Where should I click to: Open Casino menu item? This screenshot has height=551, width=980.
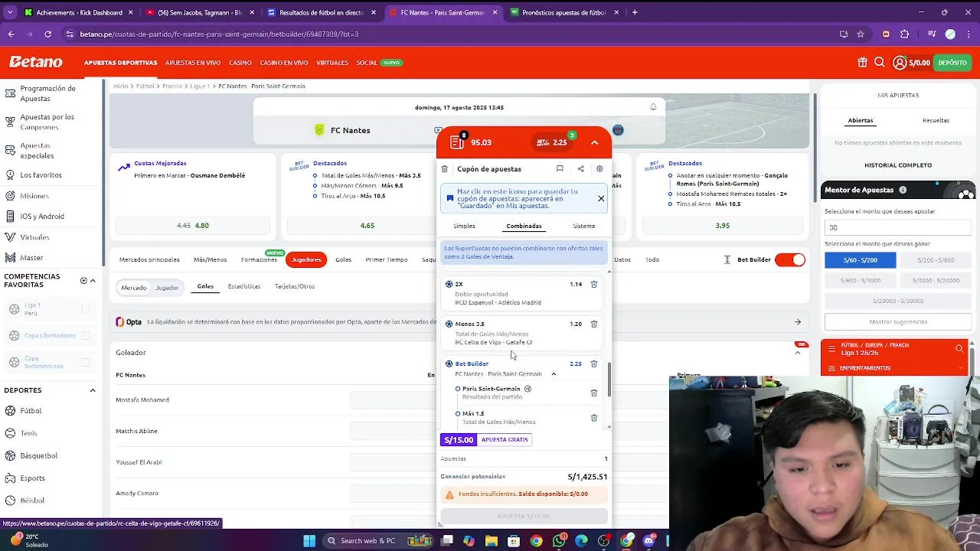[x=240, y=63]
